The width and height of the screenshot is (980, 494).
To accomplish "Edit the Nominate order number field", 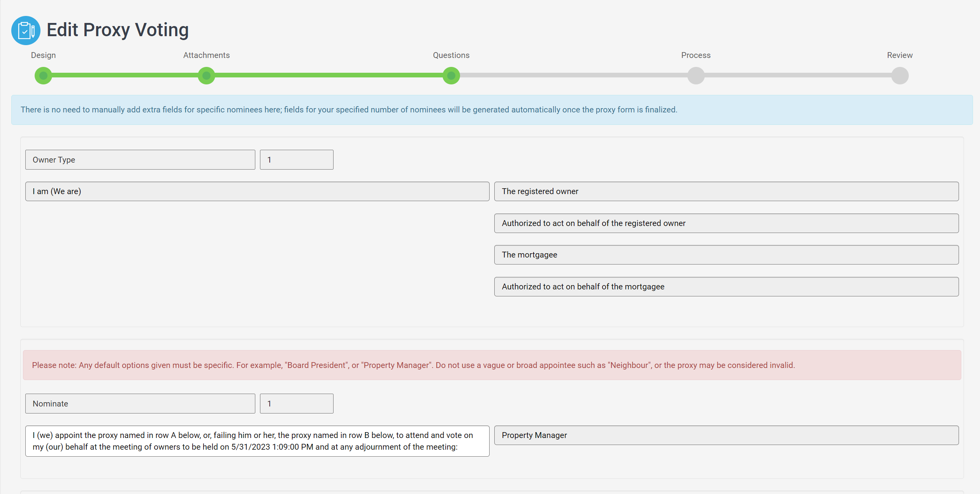I will click(x=297, y=404).
